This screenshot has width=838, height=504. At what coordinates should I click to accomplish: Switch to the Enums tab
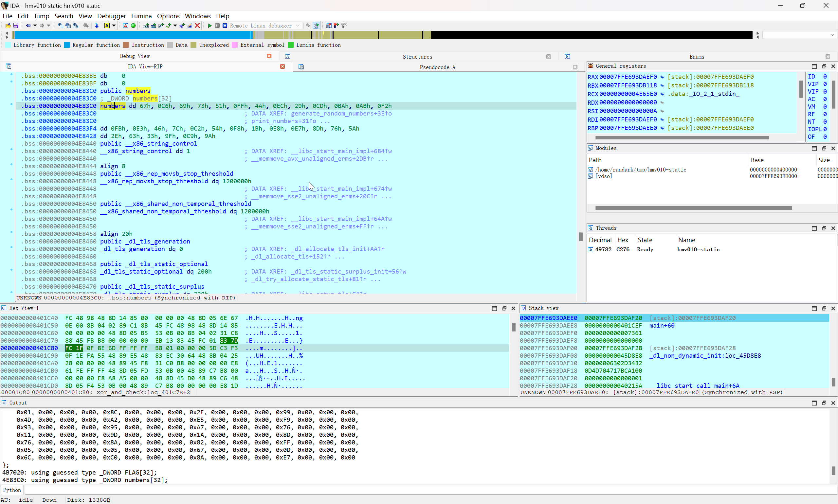(697, 57)
